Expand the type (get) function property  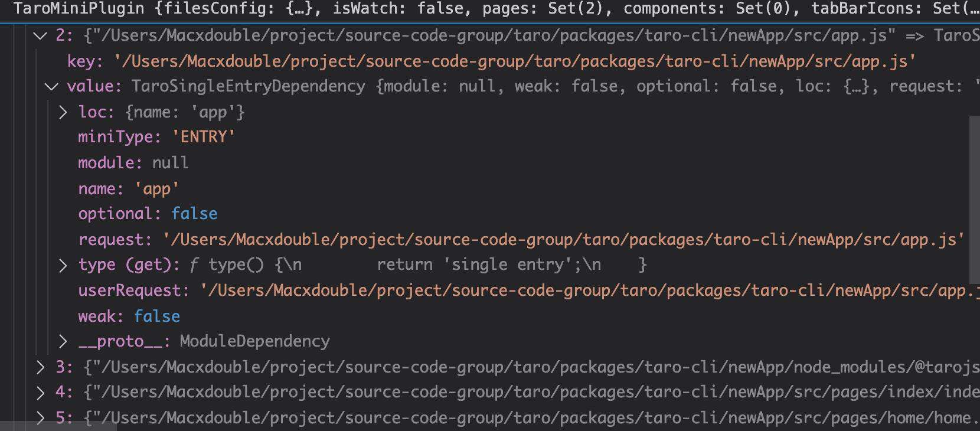(x=63, y=265)
